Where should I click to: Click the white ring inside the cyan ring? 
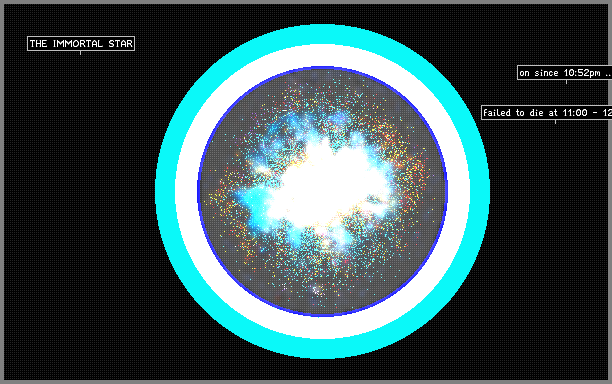point(322,55)
